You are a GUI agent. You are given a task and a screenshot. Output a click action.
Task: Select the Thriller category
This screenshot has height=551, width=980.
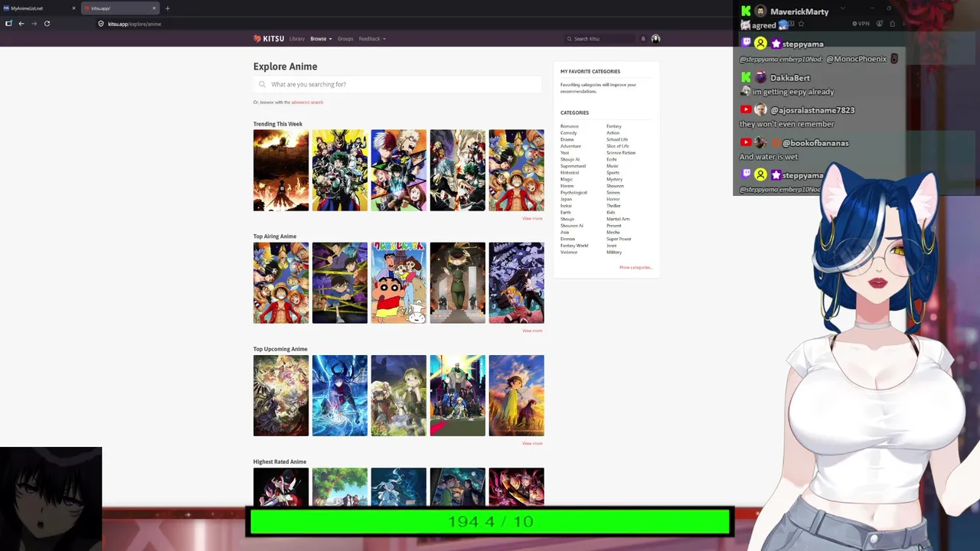613,206
